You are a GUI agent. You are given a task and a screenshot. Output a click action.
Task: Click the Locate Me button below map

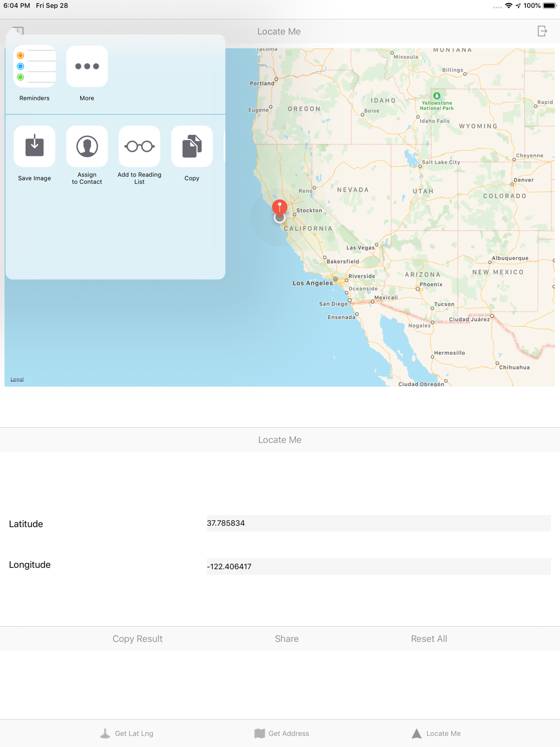280,440
